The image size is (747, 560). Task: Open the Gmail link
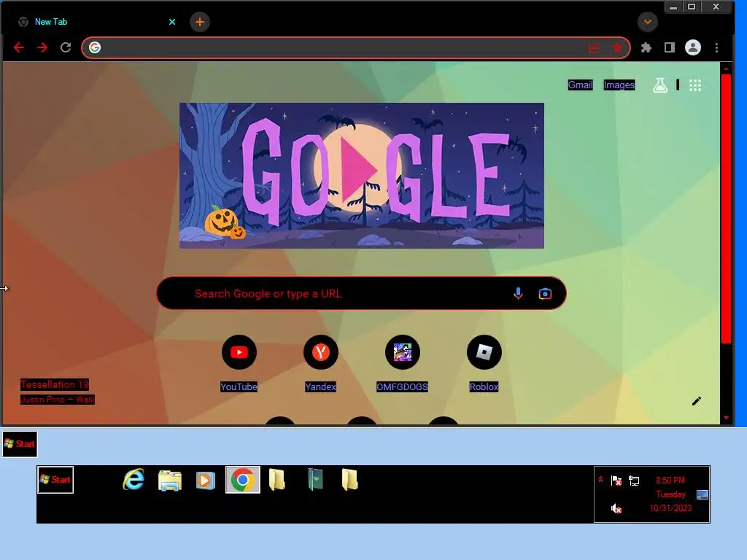click(580, 85)
